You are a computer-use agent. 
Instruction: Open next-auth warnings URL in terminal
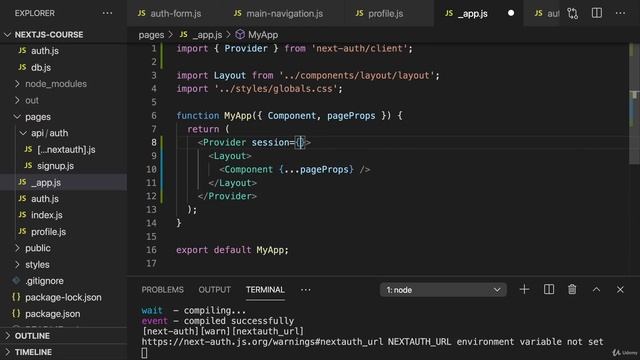pyautogui.click(x=261, y=342)
